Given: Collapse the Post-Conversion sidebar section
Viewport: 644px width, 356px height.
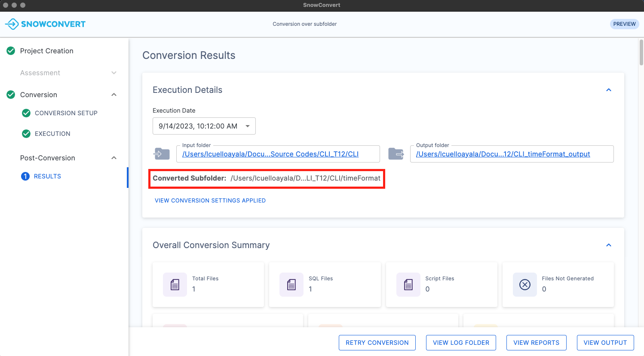Looking at the screenshot, I should 114,158.
